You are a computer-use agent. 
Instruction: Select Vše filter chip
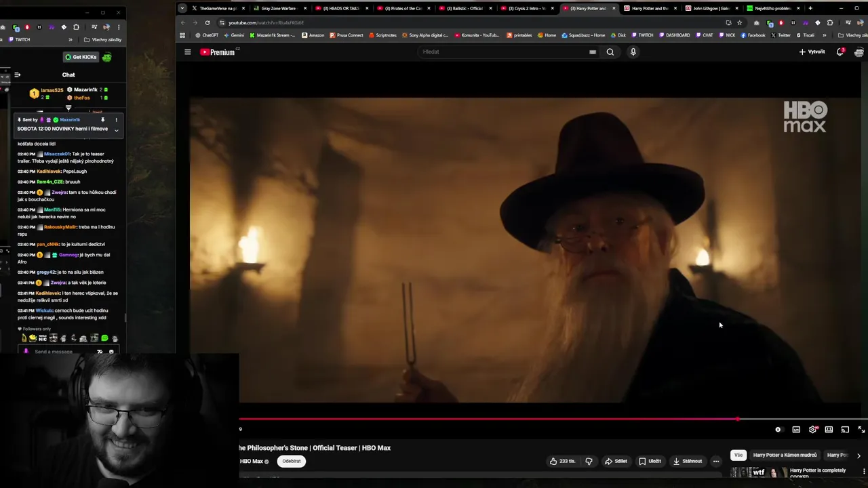[x=738, y=455]
